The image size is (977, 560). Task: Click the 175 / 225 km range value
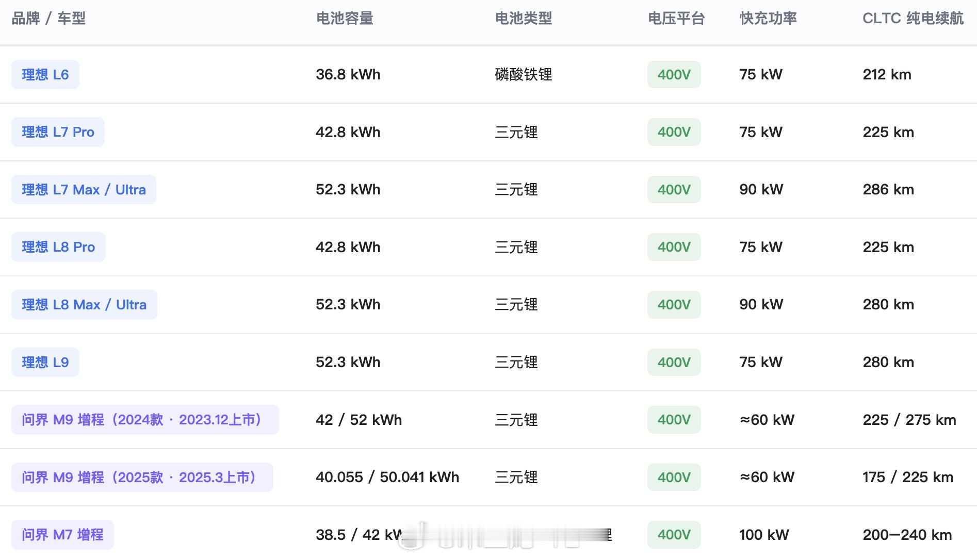pos(908,477)
